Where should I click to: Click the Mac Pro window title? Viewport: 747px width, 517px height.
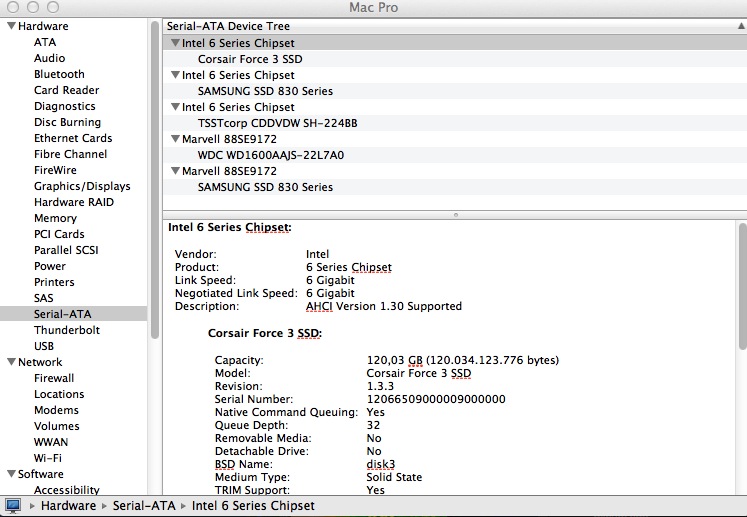[x=374, y=7]
